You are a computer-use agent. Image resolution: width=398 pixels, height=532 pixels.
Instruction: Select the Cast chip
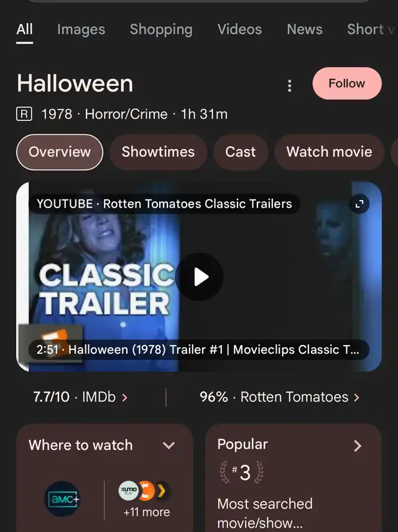[241, 152]
